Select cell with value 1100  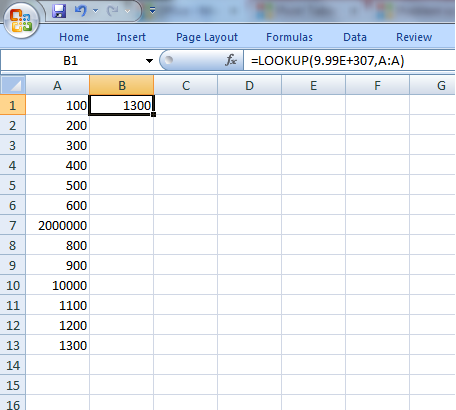(57, 305)
